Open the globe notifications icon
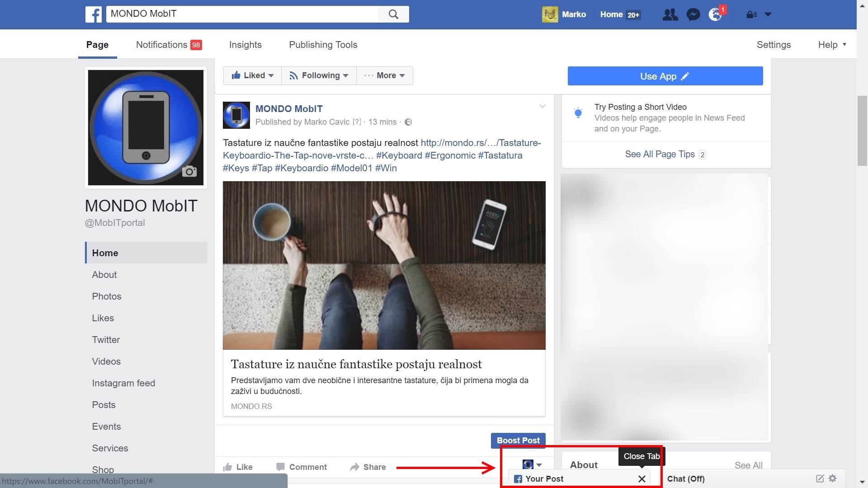Image resolution: width=868 pixels, height=488 pixels. coord(715,14)
